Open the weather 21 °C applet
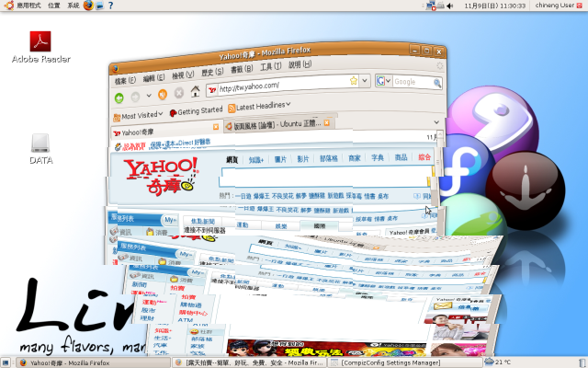This screenshot has width=588, height=368. point(498,362)
